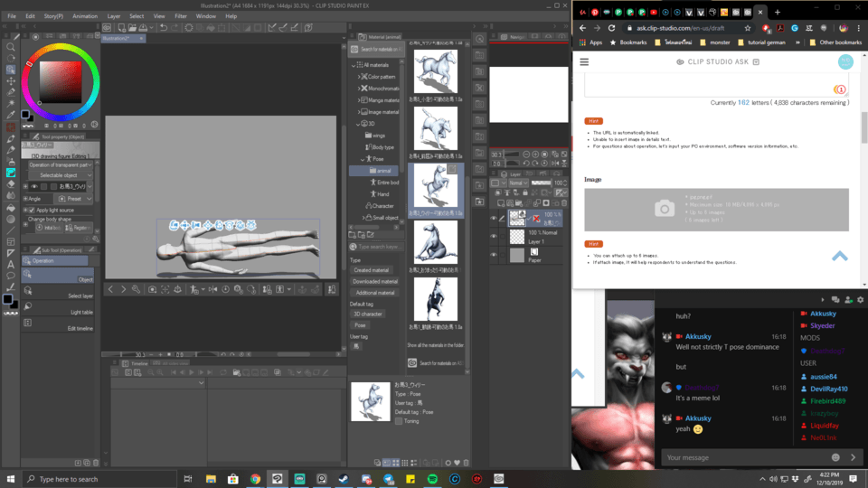
Task: Click the trash icon in Material panel footer
Action: 467,463
